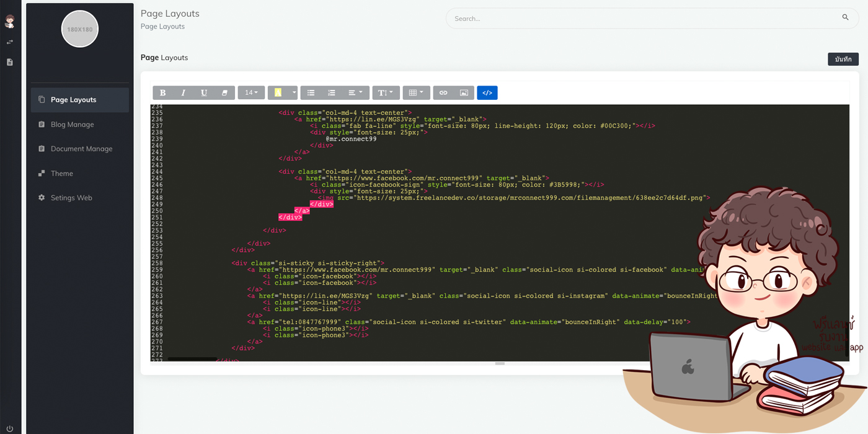Toggle underline formatting
The width and height of the screenshot is (868, 434).
(x=204, y=93)
